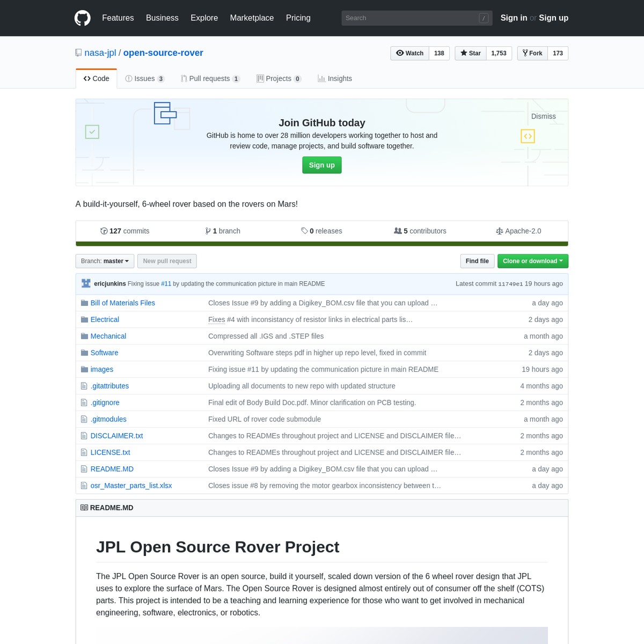Star the open-source-rover repository
Image resolution: width=644 pixels, height=644 pixels.
pos(471,53)
